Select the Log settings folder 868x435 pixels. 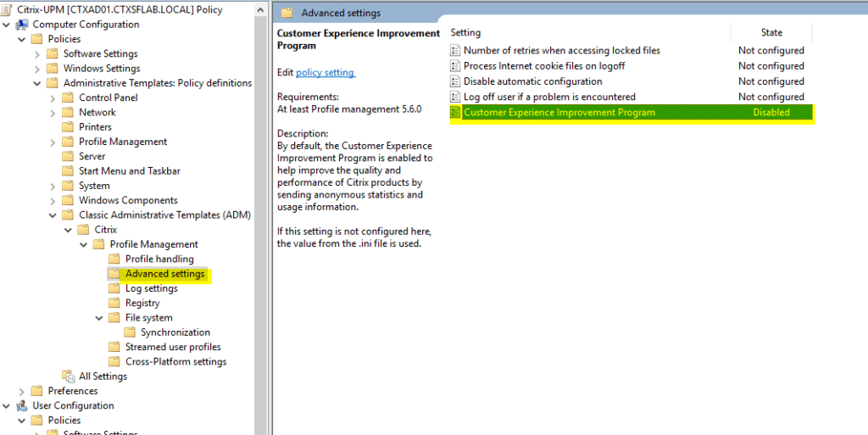[151, 288]
